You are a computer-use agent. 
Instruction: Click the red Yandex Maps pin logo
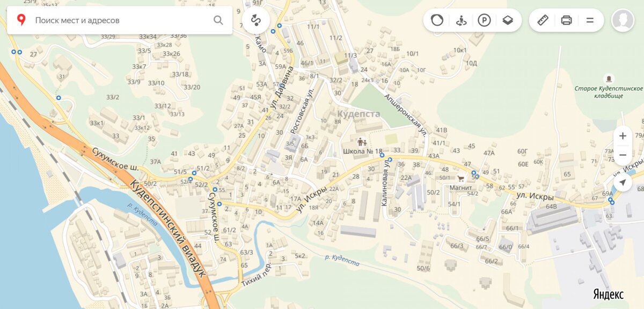coord(21,20)
